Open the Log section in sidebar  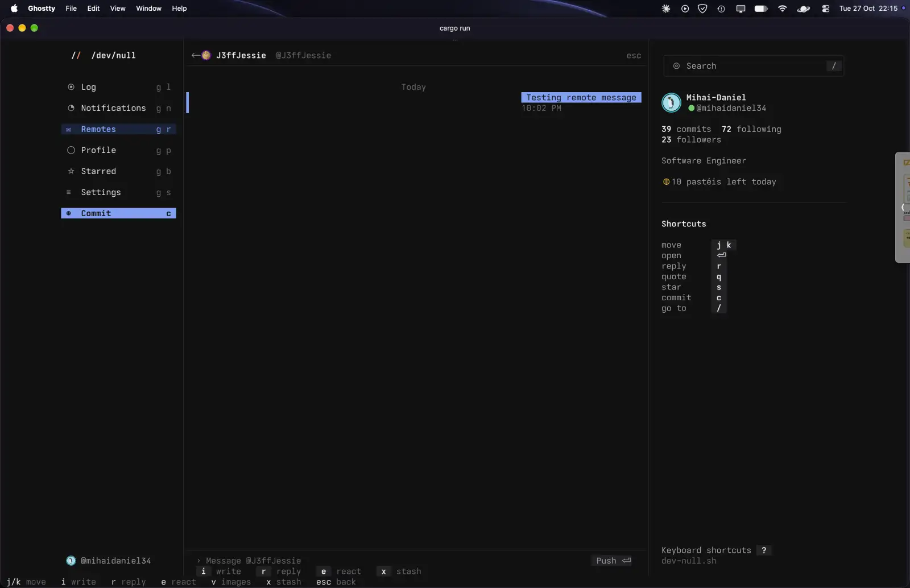pyautogui.click(x=118, y=87)
